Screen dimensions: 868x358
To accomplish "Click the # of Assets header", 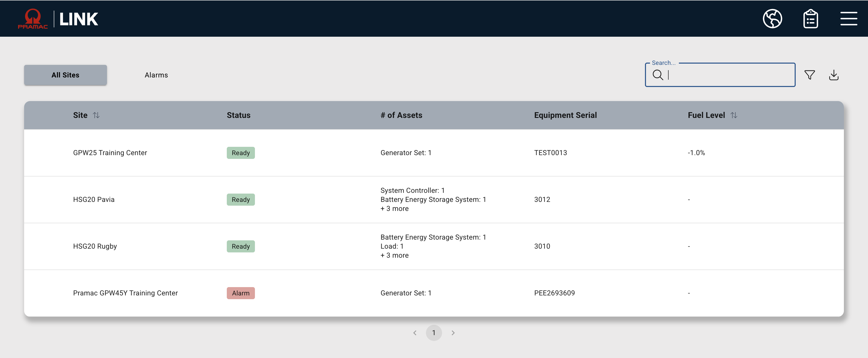I will [401, 115].
